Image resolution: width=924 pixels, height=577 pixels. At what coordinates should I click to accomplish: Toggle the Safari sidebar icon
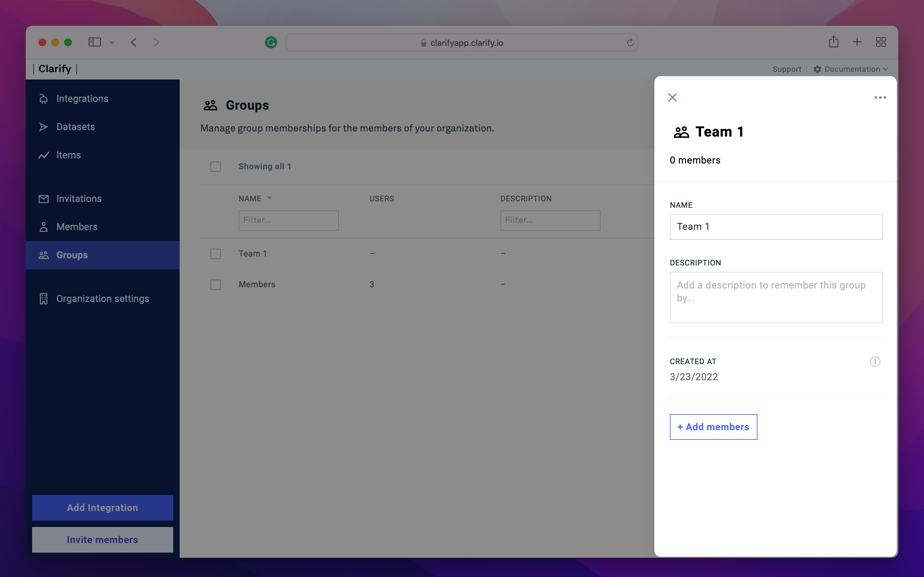[94, 42]
